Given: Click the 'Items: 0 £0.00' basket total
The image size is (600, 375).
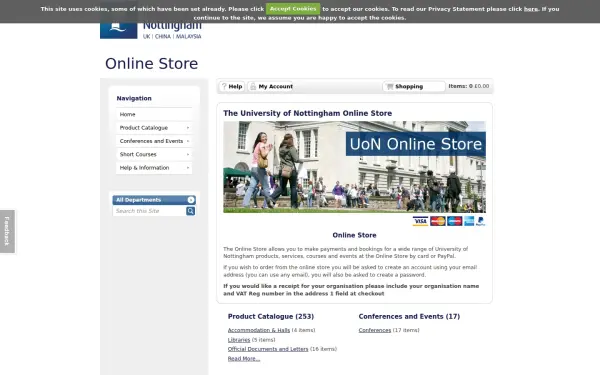Looking at the screenshot, I should [469, 86].
